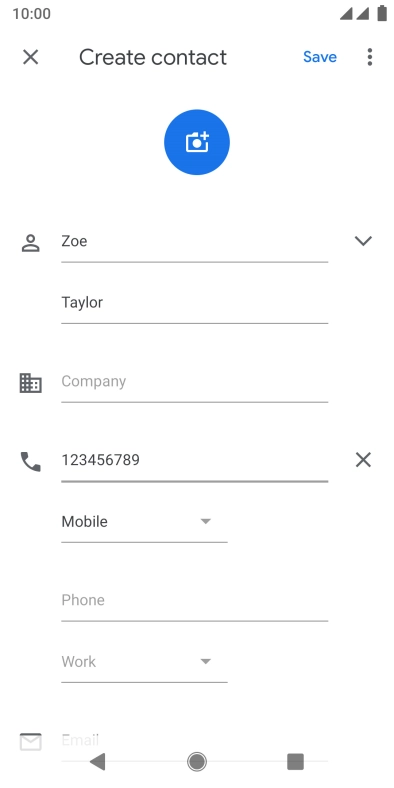This screenshot has height=788, width=394.
Task: Tap the phone handset icon
Action: point(31,461)
